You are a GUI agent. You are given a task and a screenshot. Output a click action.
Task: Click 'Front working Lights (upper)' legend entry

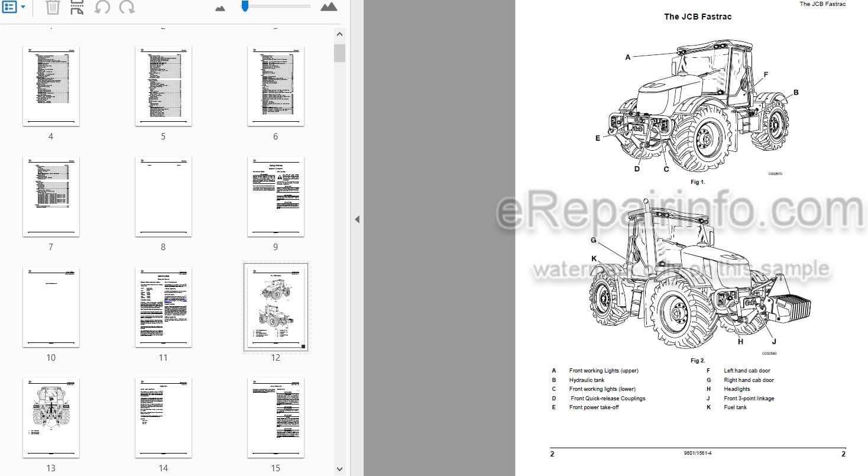[604, 371]
